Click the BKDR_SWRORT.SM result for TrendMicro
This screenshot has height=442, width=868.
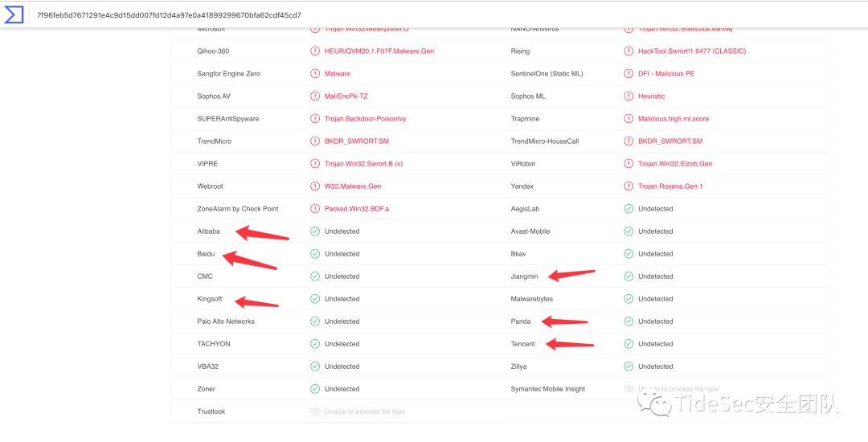pyautogui.click(x=357, y=141)
